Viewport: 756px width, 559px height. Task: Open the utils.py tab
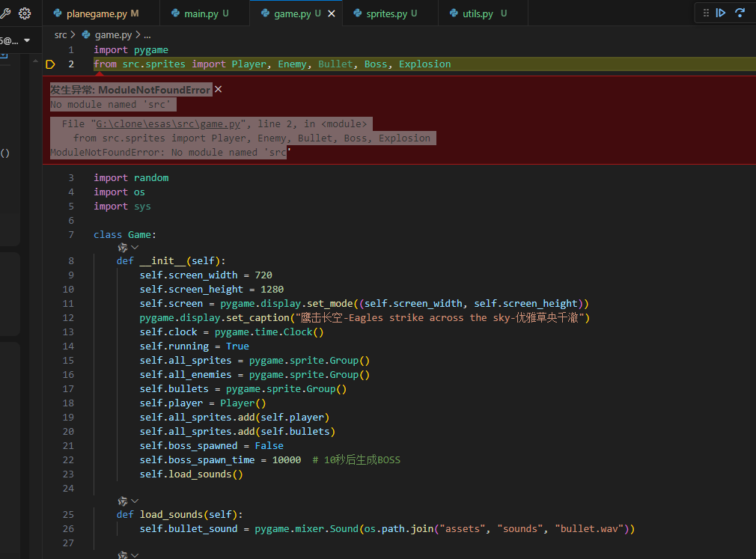point(478,13)
